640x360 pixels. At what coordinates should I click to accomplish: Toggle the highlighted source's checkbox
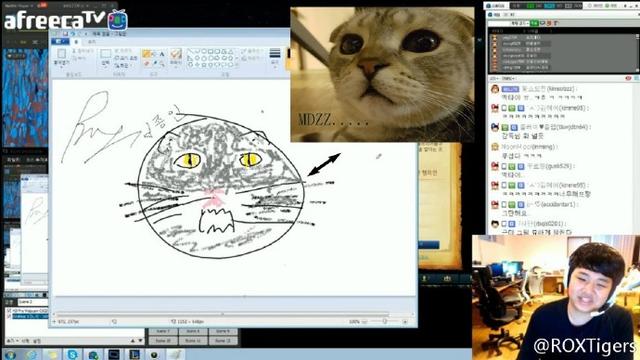9,316
